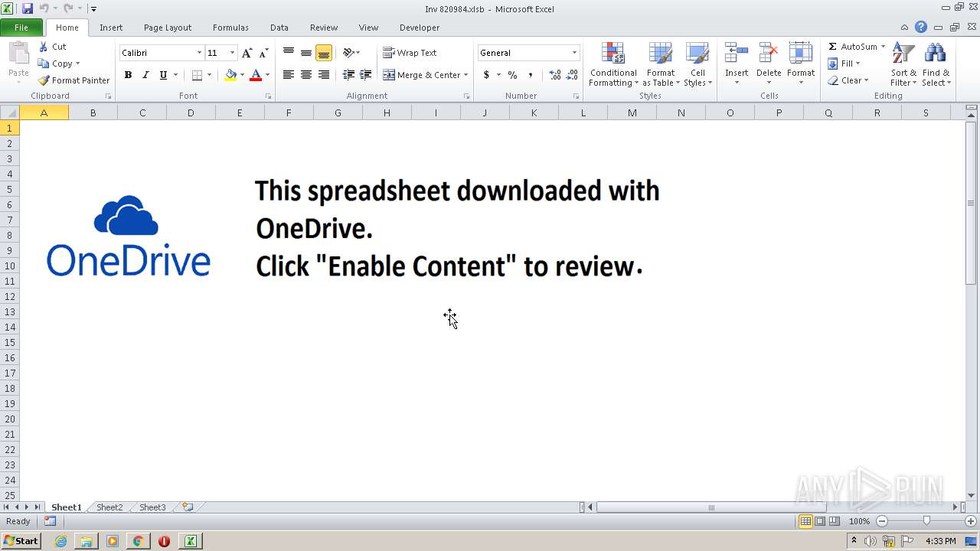This screenshot has width=980, height=551.
Task: Click the Cut scissors icon
Action: click(x=44, y=47)
